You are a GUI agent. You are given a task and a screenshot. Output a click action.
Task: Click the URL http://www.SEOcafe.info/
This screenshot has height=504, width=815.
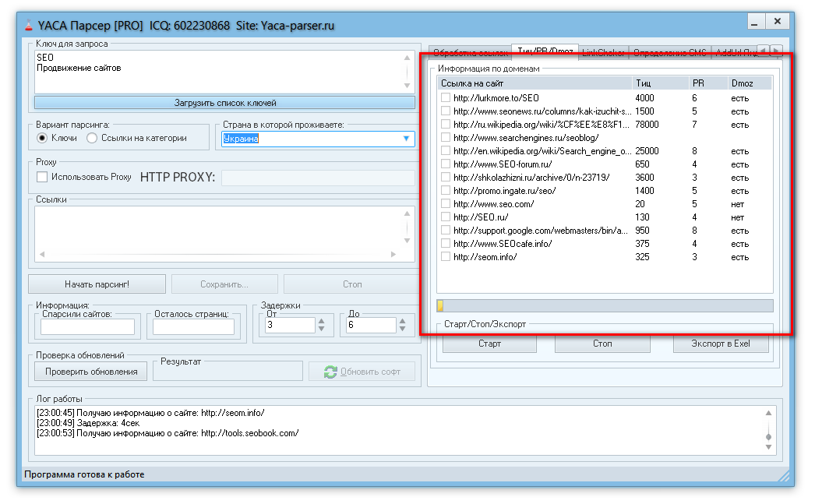point(502,244)
